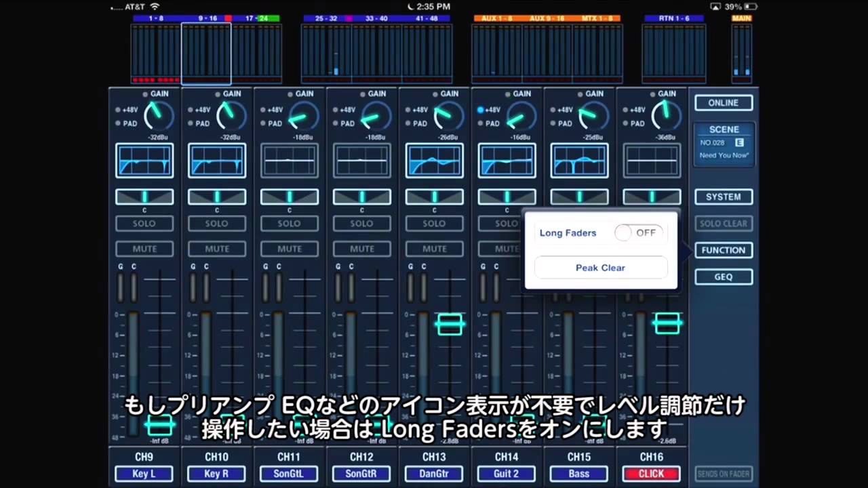Select the CH15 gain knob
This screenshot has width=868, height=488.
[594, 116]
